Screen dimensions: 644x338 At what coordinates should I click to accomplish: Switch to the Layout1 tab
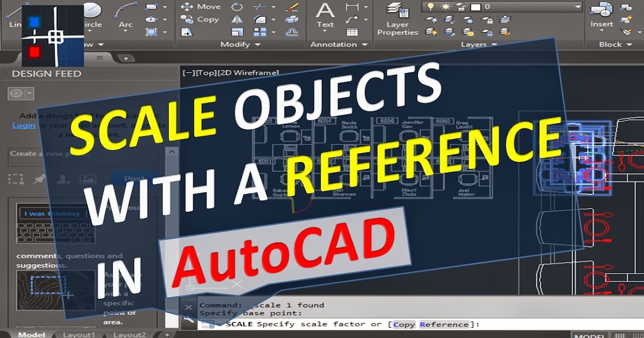pyautogui.click(x=79, y=334)
